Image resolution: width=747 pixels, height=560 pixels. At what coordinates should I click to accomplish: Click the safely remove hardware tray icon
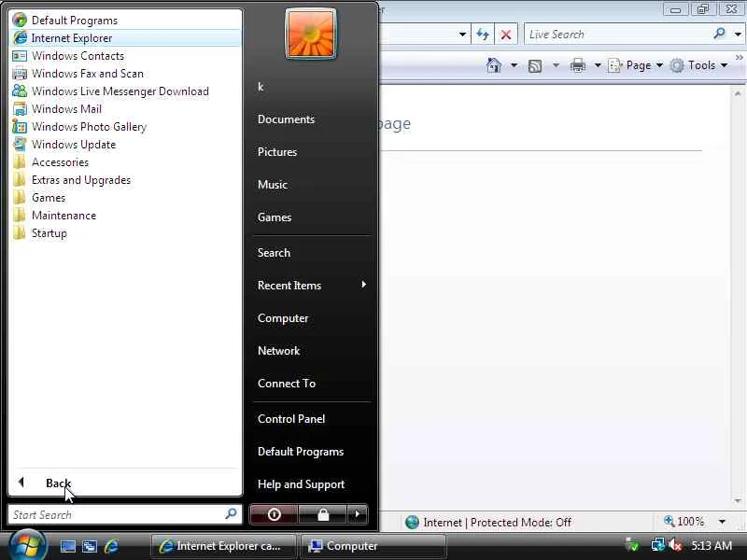coord(632,545)
